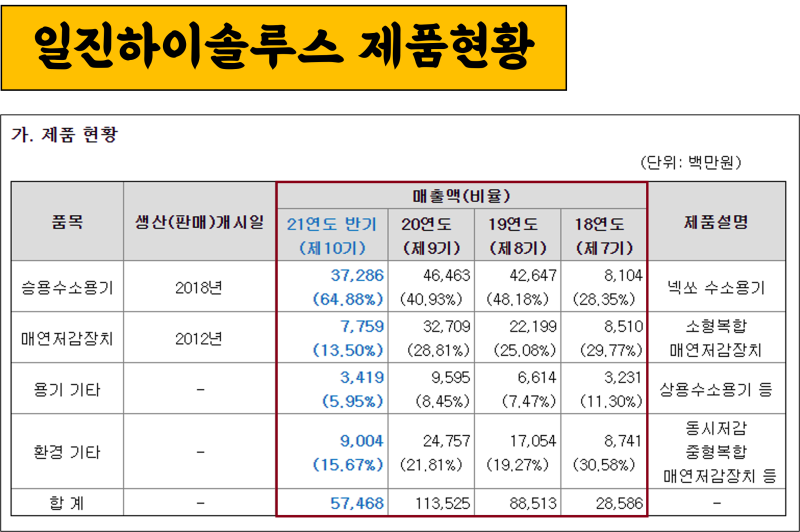Viewport: 800px width, 532px height.
Task: Click the ratio (48.18%)
Action: pyautogui.click(x=517, y=299)
